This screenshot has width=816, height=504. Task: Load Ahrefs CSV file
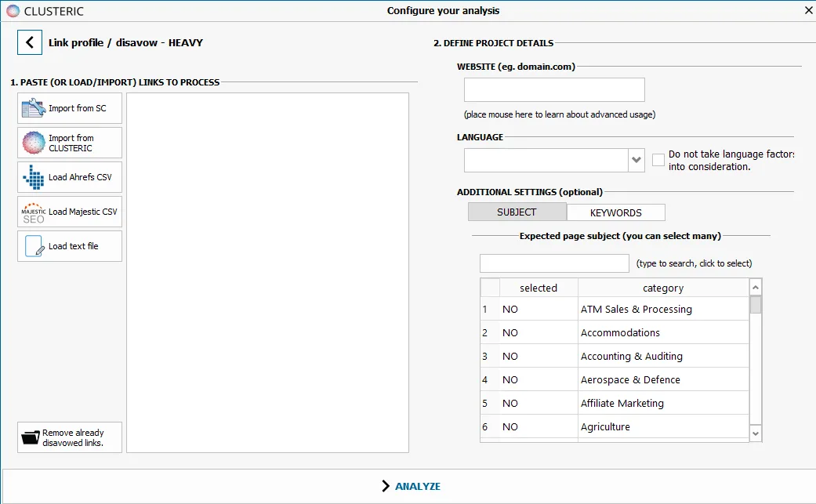(x=70, y=177)
